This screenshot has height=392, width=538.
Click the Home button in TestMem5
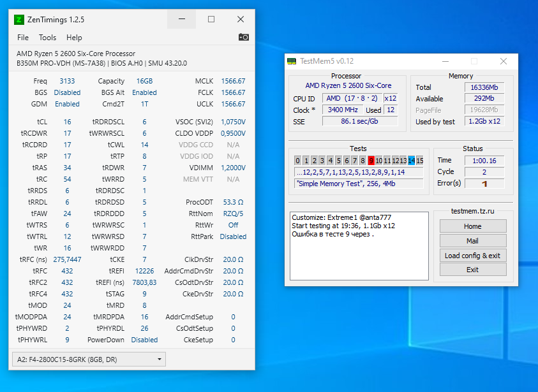tap(473, 226)
